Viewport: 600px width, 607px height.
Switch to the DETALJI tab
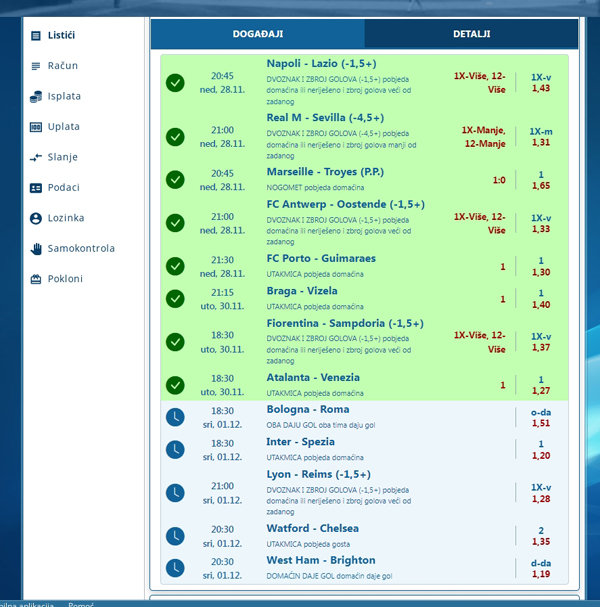471,34
